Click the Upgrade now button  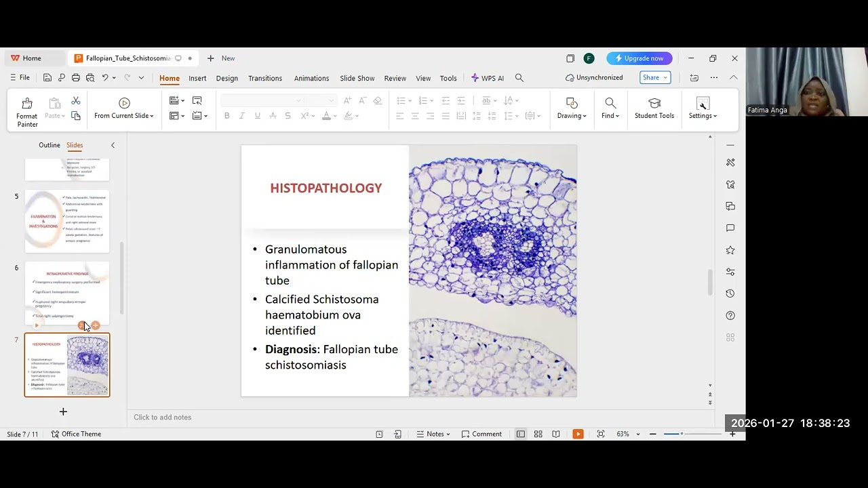point(639,58)
